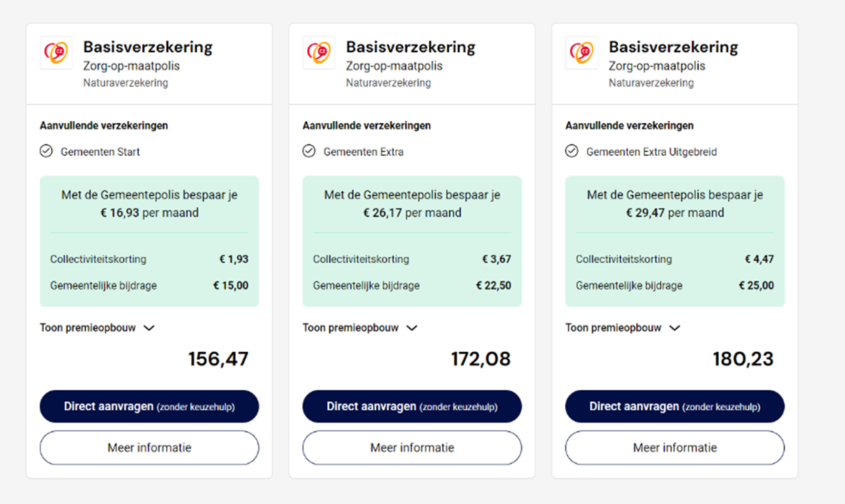This screenshot has width=845, height=504.
Task: Open Meer informatie for Gemeenten Extra
Action: point(412,448)
